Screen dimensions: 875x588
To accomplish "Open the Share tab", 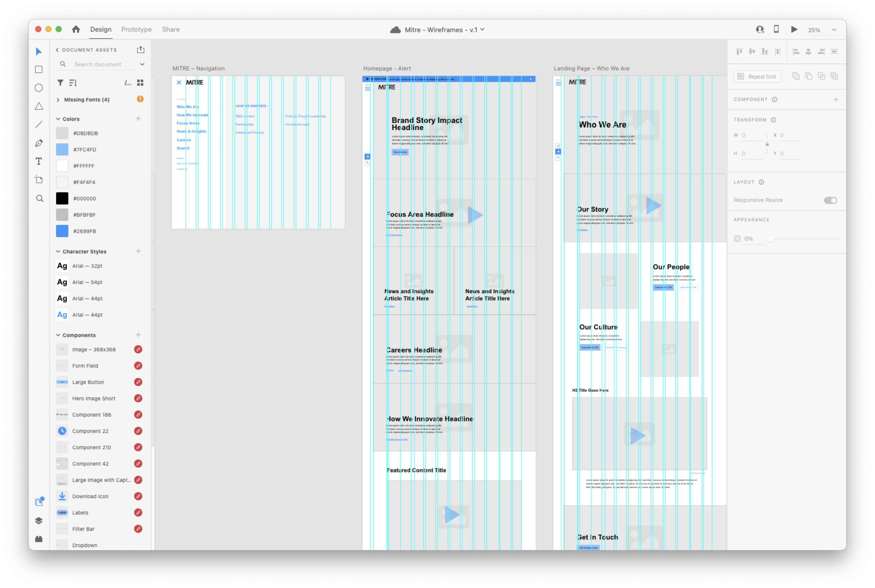I will (170, 29).
